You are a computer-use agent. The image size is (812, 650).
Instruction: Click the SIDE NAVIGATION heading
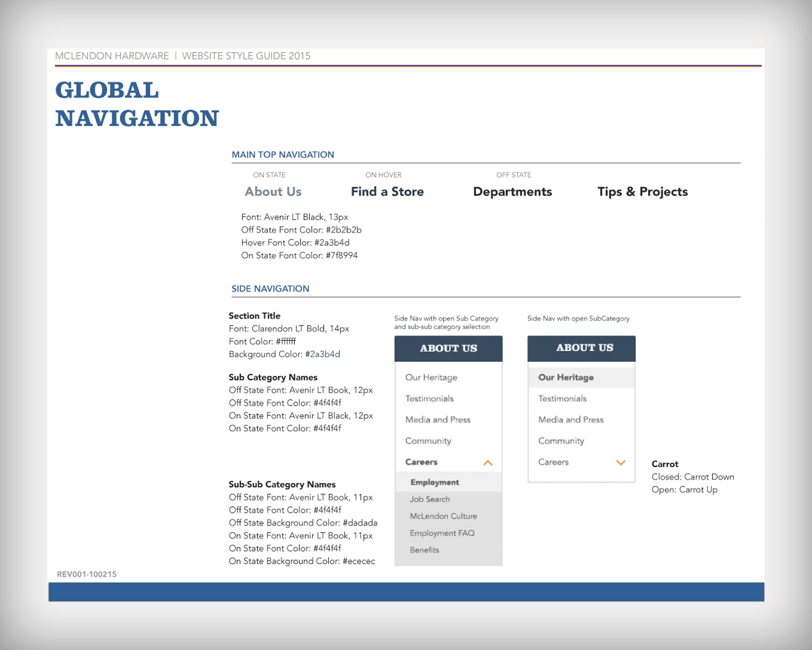(x=270, y=288)
